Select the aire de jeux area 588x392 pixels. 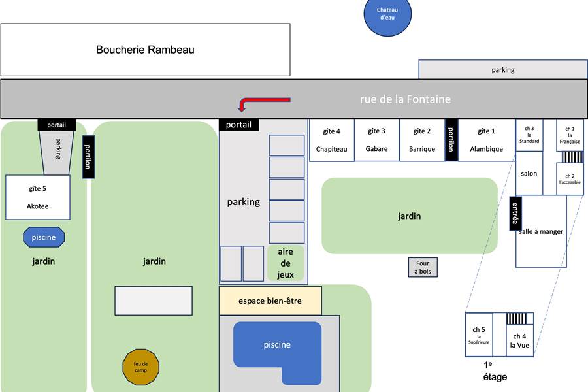tap(286, 263)
